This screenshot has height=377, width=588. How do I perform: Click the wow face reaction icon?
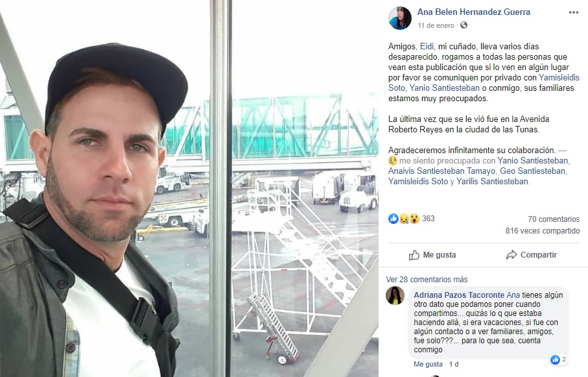tap(414, 219)
